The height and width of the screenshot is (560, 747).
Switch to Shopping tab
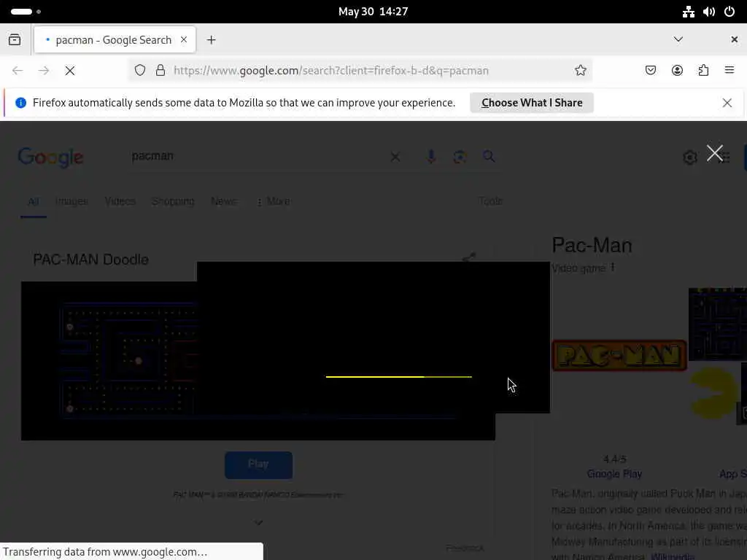(x=173, y=201)
